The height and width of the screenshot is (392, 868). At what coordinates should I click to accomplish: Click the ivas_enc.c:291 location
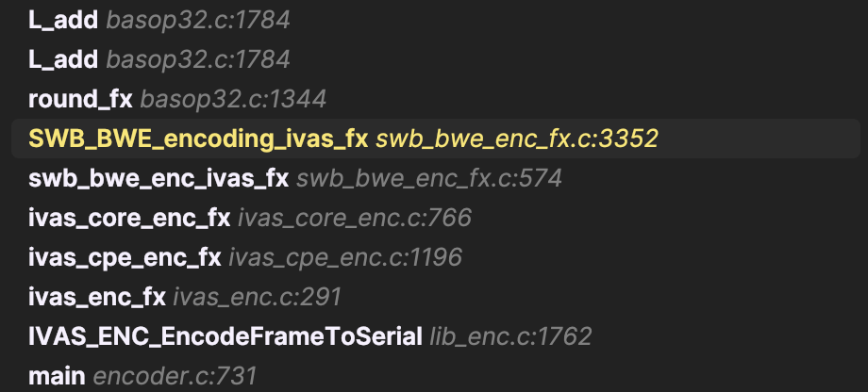(x=258, y=297)
